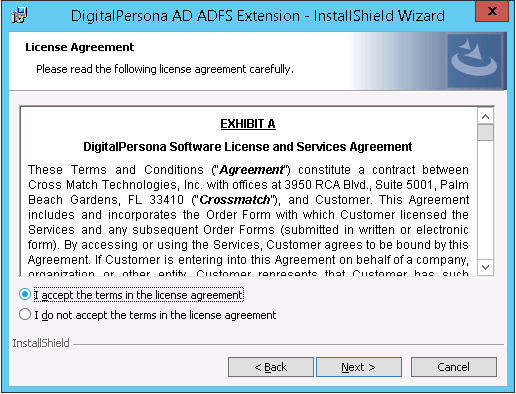Click the 'License Agreement' header title
Screen dimensions: 516x394
click(x=80, y=47)
